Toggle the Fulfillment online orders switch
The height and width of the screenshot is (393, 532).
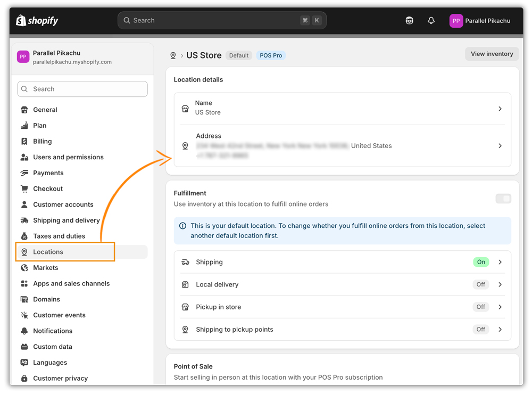tap(503, 199)
